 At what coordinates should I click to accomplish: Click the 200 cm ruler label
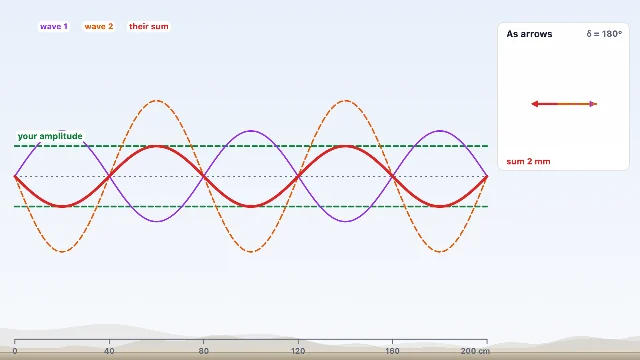pos(475,351)
